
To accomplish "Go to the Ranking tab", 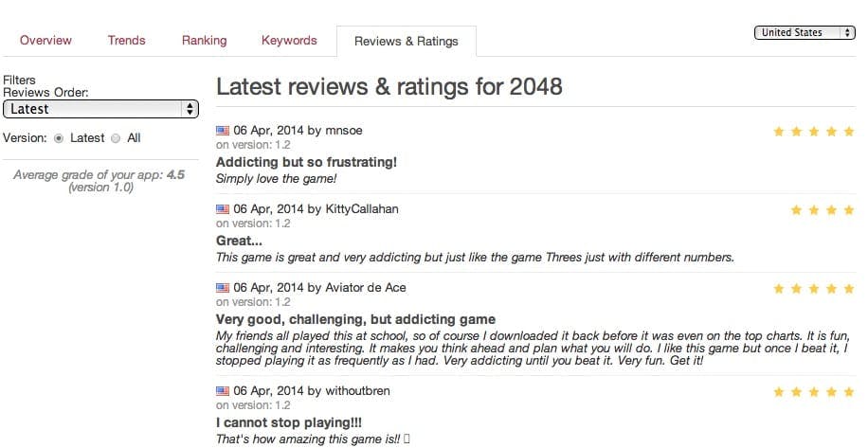I will point(204,41).
